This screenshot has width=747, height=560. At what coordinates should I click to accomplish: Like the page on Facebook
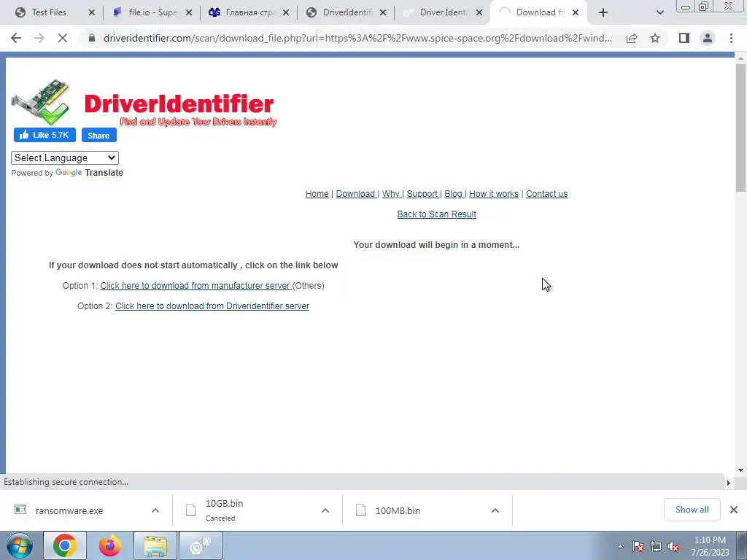pos(44,135)
